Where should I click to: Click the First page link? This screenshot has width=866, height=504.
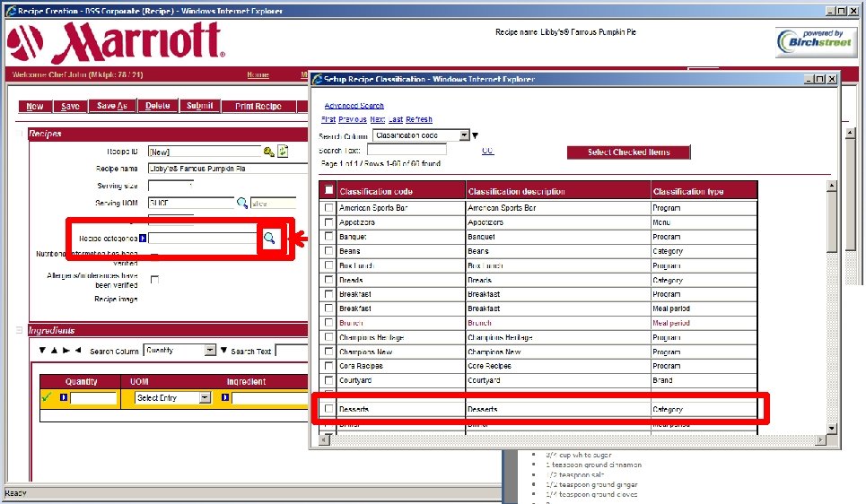tap(328, 119)
